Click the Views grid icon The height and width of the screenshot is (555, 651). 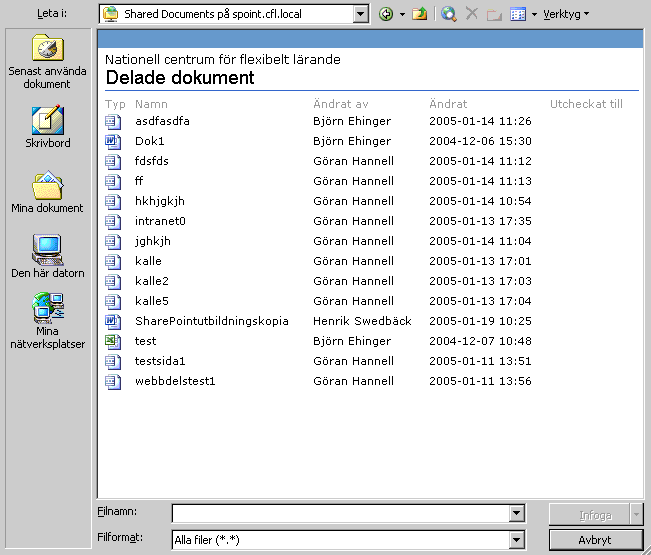point(518,15)
